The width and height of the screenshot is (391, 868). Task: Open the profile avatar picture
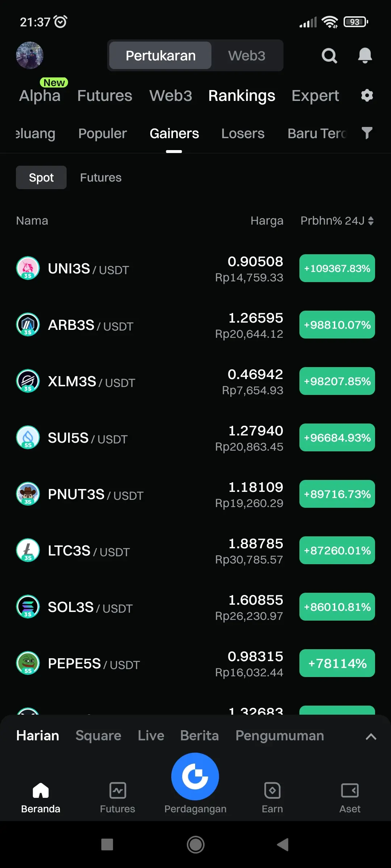(30, 55)
